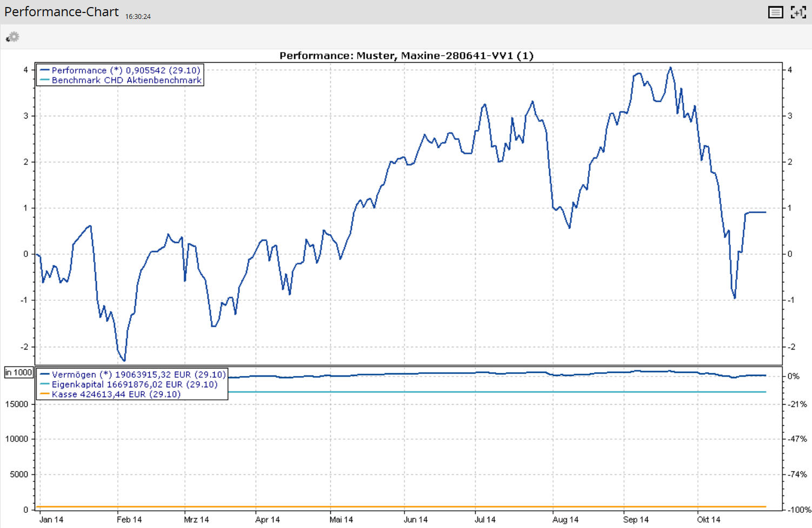Click the -100% right axis label
This screenshot has height=528, width=812.
798,510
